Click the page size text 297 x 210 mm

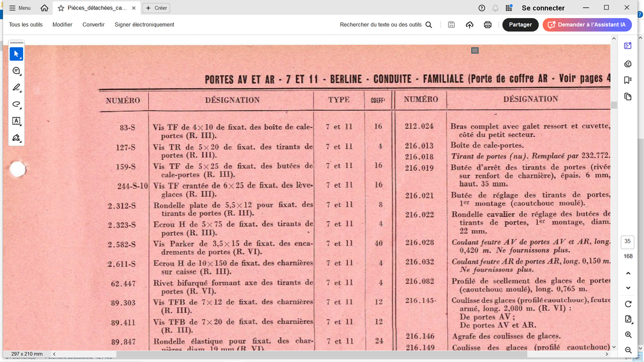click(x=27, y=354)
